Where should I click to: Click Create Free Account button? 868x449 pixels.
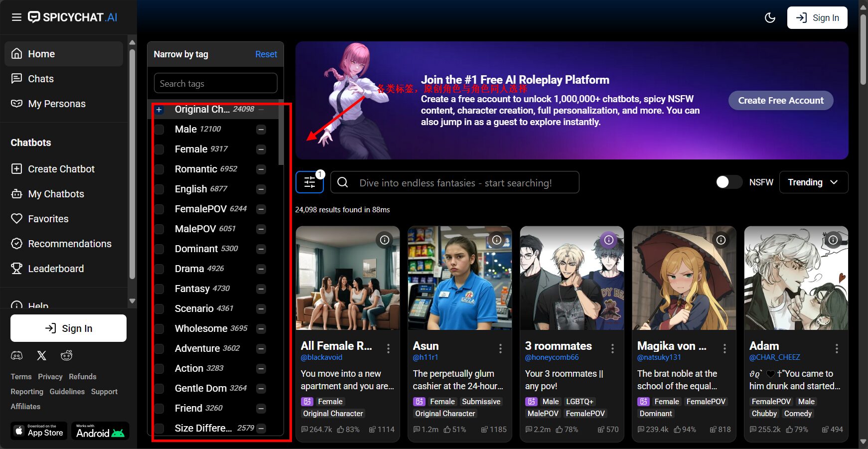(x=781, y=100)
